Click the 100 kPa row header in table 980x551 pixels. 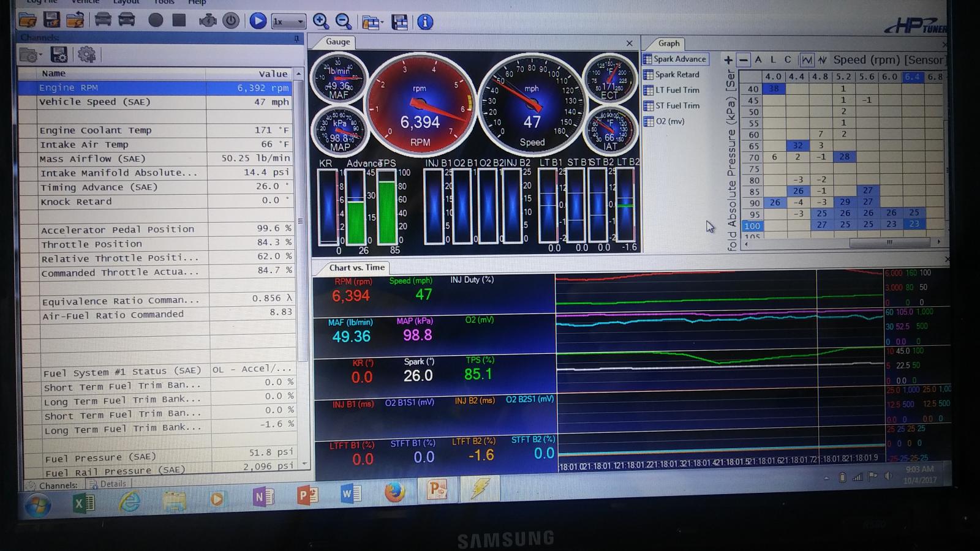[752, 226]
